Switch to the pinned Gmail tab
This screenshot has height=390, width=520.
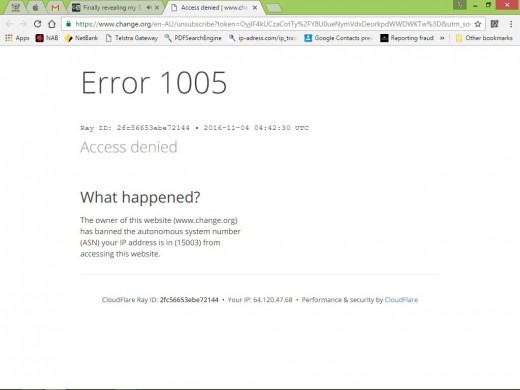[55, 7]
